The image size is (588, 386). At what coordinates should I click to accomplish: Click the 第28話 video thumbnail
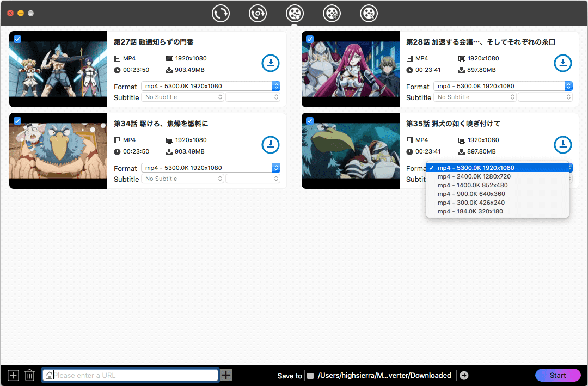coord(351,69)
